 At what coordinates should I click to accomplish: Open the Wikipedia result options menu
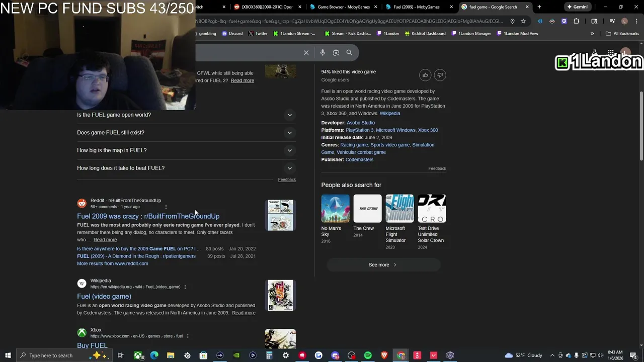[185, 287]
